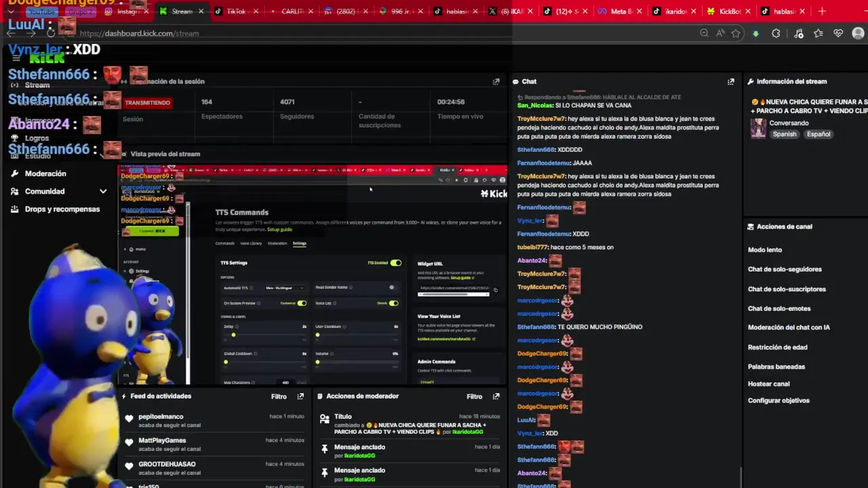Click the Logros trophy icon in sidebar
The width and height of the screenshot is (868, 488).
(x=14, y=138)
